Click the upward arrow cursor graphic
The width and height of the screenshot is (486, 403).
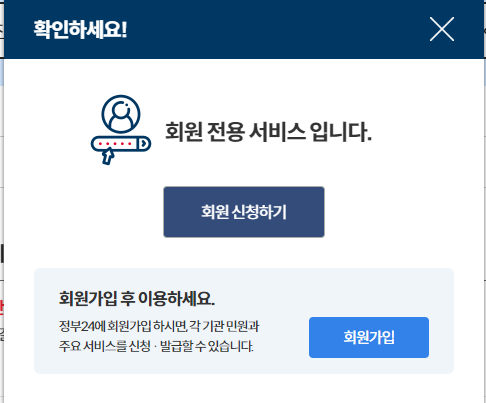[107, 156]
